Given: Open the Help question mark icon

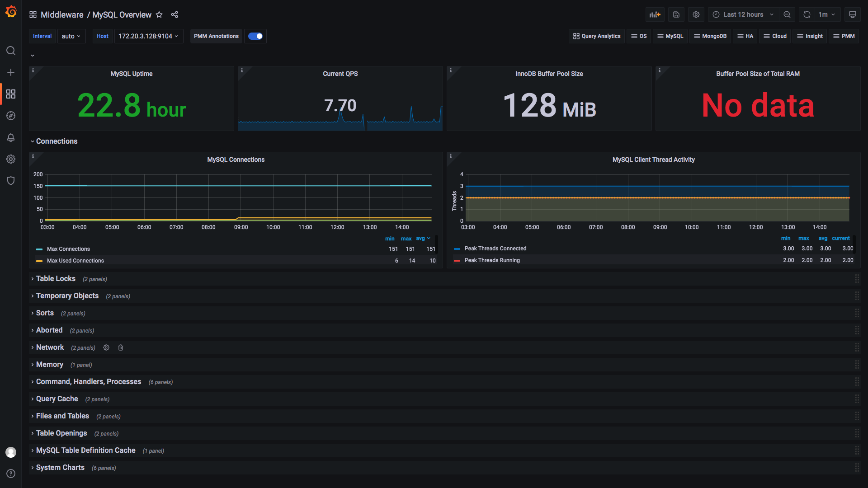Looking at the screenshot, I should tap(11, 474).
